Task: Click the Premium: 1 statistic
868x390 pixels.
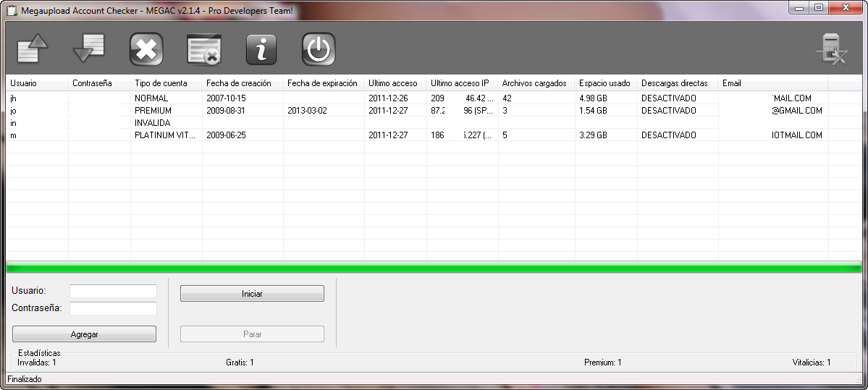Action: [x=603, y=363]
